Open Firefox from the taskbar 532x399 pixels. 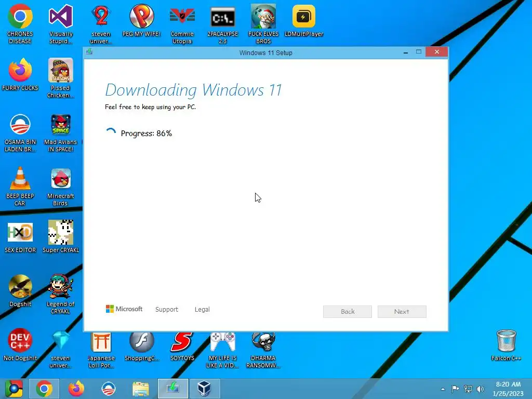76,389
